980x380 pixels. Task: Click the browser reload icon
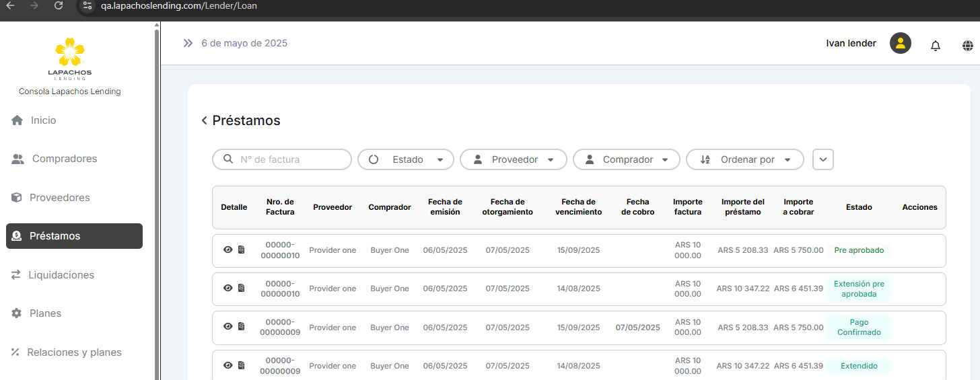coord(59,6)
